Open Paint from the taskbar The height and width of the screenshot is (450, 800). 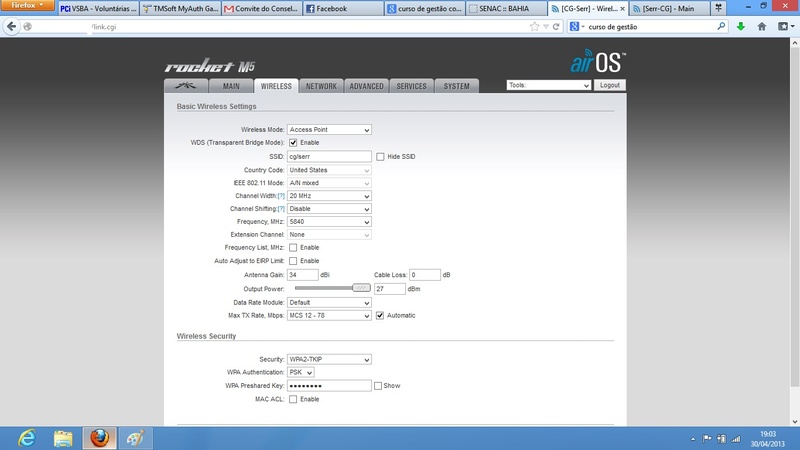click(135, 438)
